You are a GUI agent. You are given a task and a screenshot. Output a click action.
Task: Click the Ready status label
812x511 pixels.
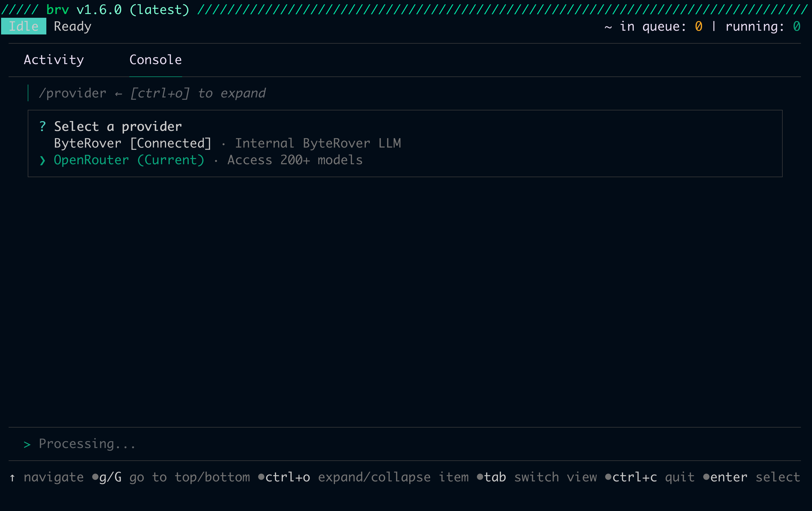point(72,26)
